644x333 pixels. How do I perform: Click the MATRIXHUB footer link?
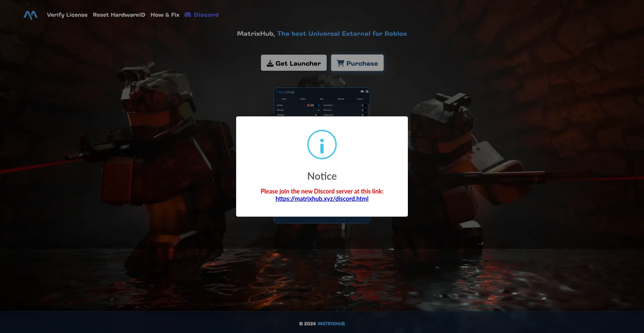[x=331, y=324]
